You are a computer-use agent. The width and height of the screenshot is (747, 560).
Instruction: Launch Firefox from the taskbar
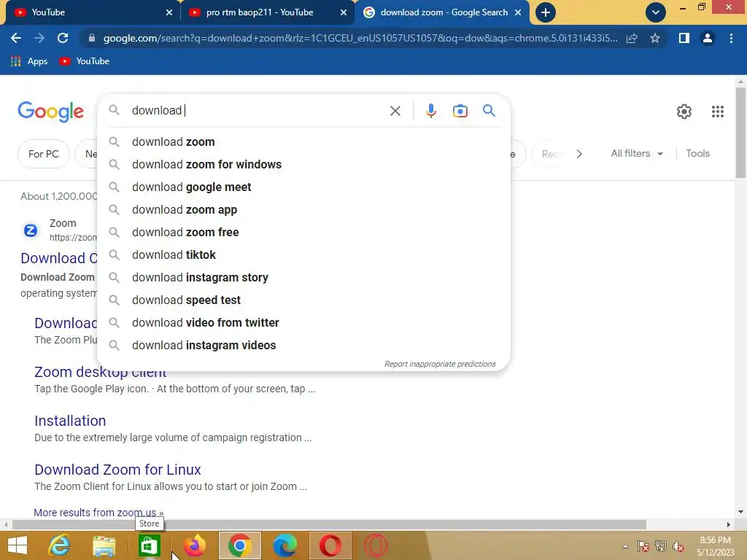(194, 545)
